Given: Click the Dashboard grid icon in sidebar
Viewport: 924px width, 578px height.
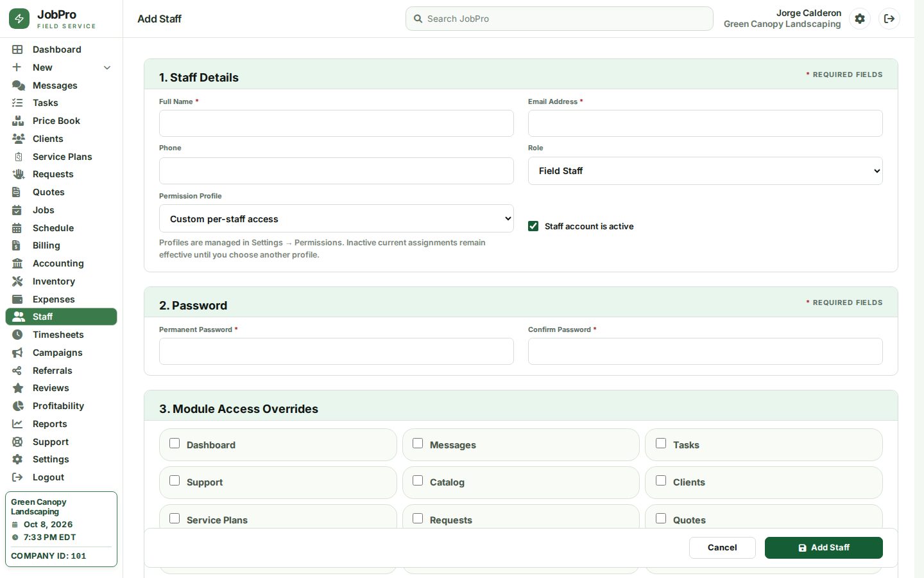Looking at the screenshot, I should 17,49.
